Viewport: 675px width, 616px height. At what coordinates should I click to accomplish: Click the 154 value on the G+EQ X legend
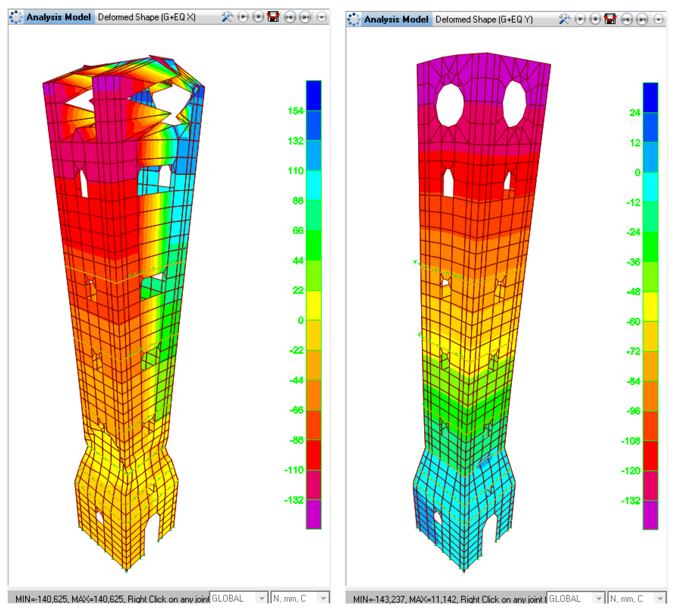[x=296, y=111]
